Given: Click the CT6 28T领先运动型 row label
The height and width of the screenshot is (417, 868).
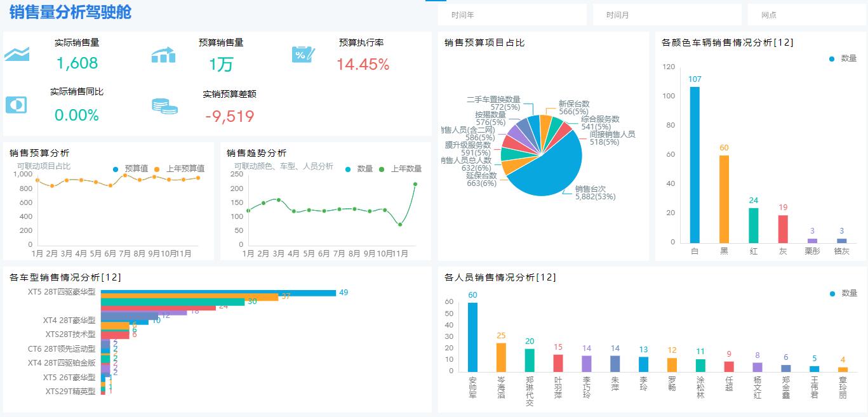Looking at the screenshot, I should point(62,349).
